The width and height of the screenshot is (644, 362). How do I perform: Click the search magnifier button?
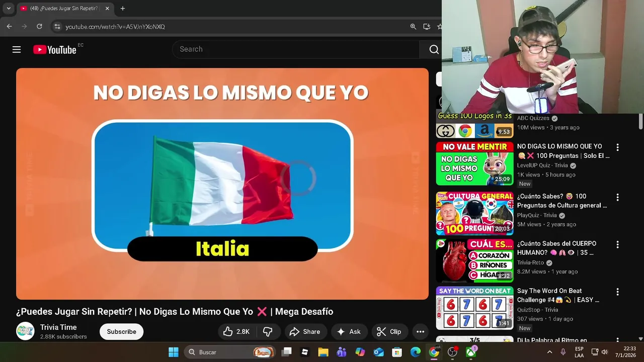click(434, 49)
